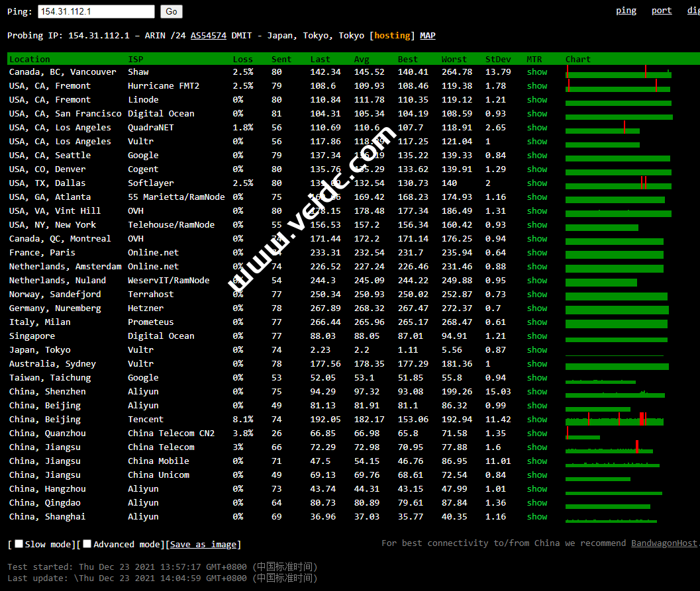Show MTR for Singapore Digital Ocean row

(537, 336)
